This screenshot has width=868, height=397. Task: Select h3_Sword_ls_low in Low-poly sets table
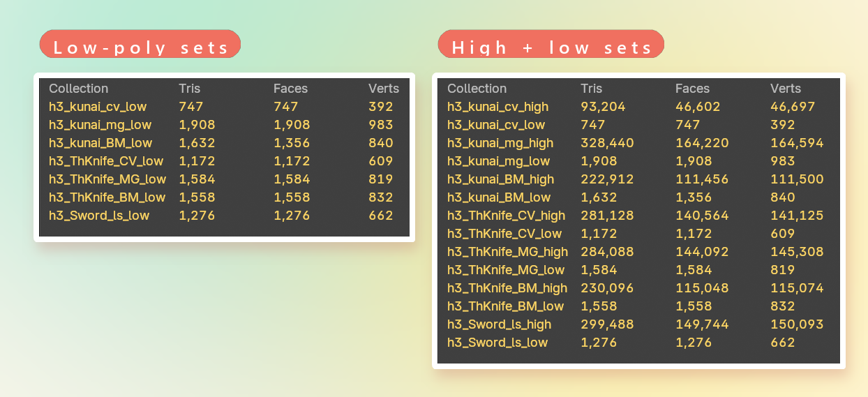click(x=99, y=216)
